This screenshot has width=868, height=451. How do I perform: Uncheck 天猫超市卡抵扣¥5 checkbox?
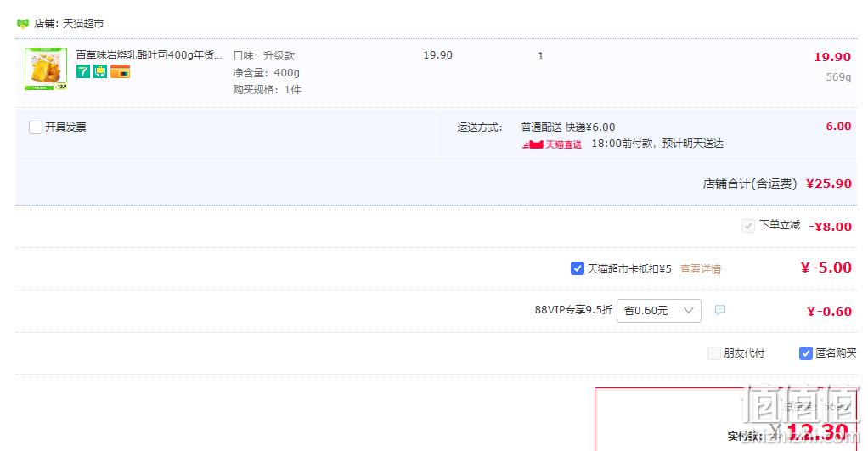pyautogui.click(x=577, y=268)
